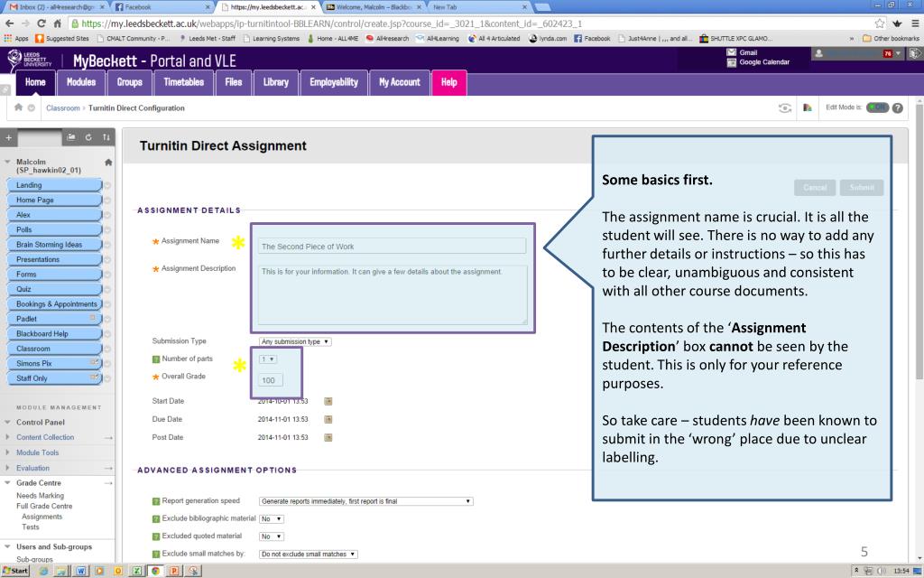The image size is (924, 578).
Task: Switch to the Modules tab
Action: [x=80, y=82]
